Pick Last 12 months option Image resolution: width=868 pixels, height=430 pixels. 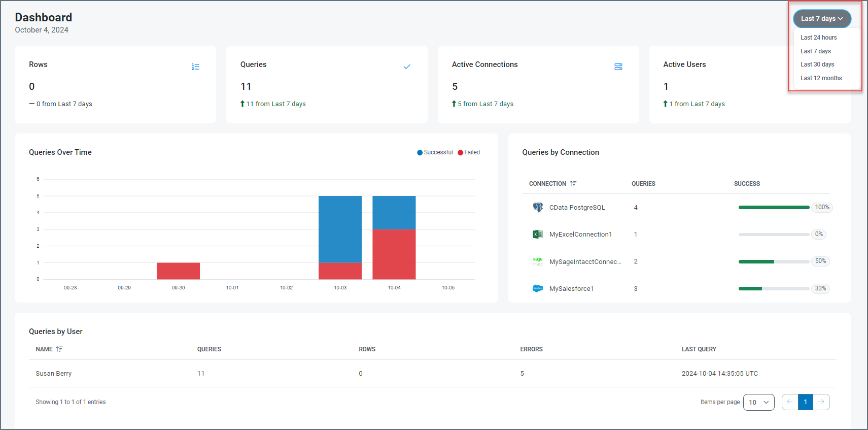click(x=821, y=78)
